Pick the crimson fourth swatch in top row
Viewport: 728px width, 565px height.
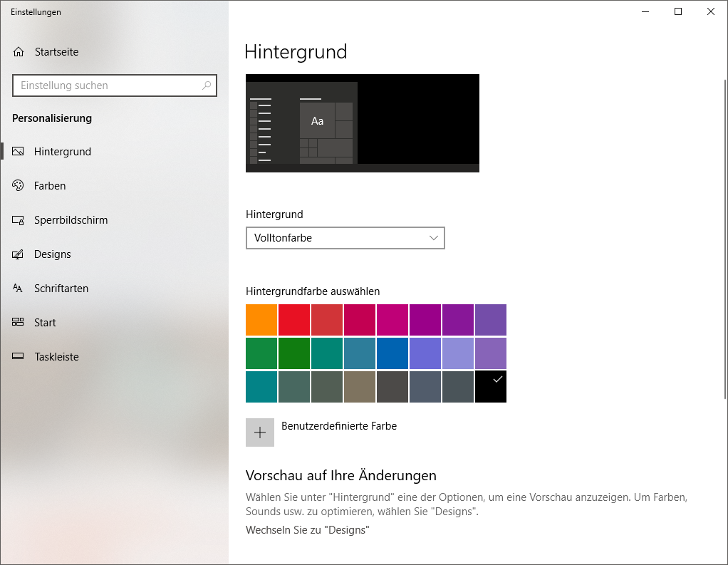[360, 320]
